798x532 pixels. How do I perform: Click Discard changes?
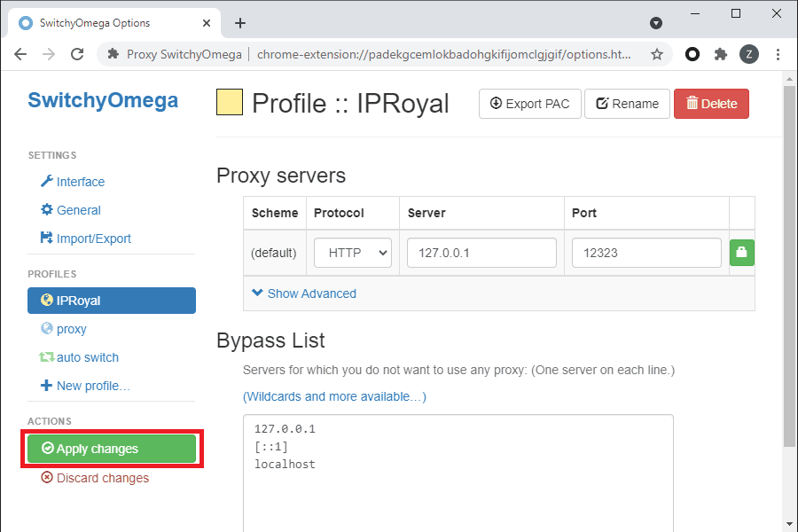click(x=95, y=478)
